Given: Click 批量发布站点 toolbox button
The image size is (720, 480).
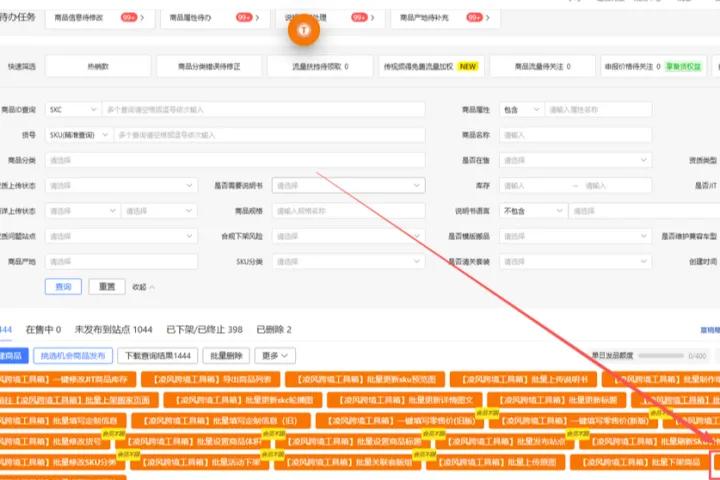Looking at the screenshot, I should click(x=504, y=441).
